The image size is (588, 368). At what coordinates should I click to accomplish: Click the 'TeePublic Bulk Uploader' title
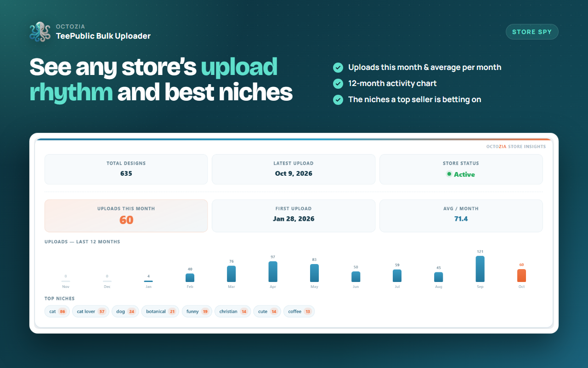103,36
